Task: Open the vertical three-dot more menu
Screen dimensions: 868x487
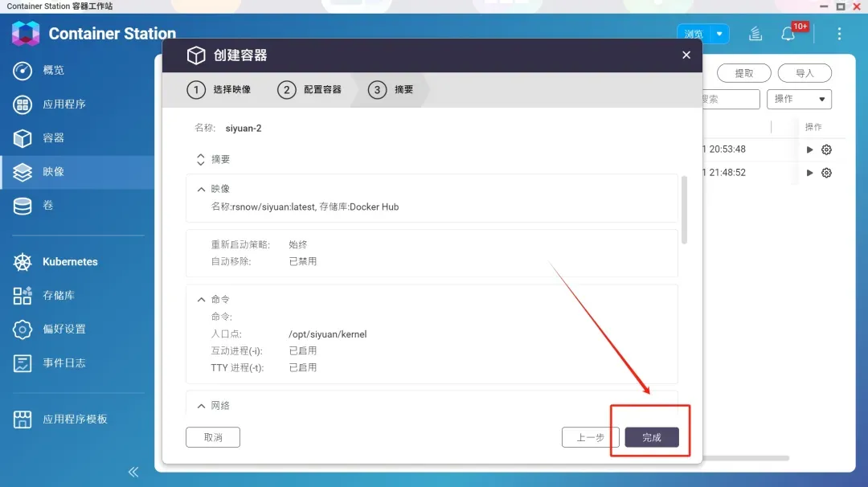Action: [839, 34]
